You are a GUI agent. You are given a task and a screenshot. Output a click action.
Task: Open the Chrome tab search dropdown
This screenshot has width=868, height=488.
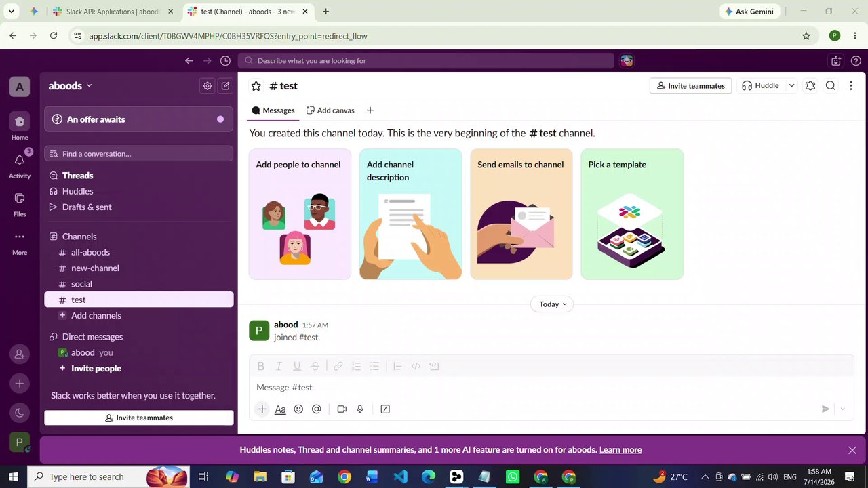(12, 12)
